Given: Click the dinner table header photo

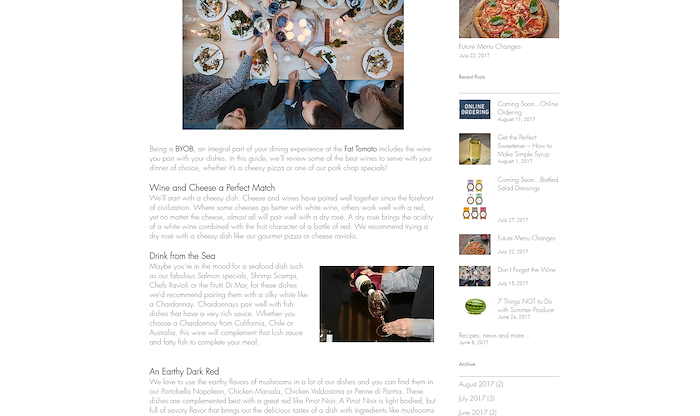Looking at the screenshot, I should (293, 65).
